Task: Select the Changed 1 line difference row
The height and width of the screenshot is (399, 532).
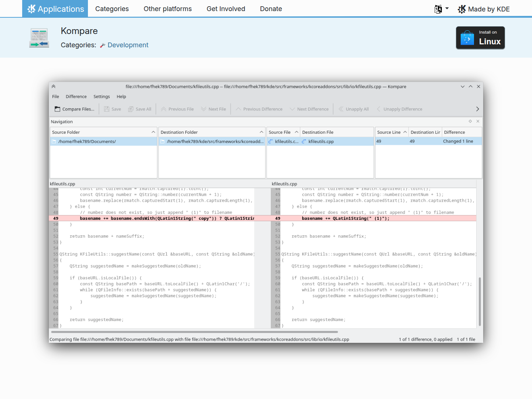Action: coord(429,141)
